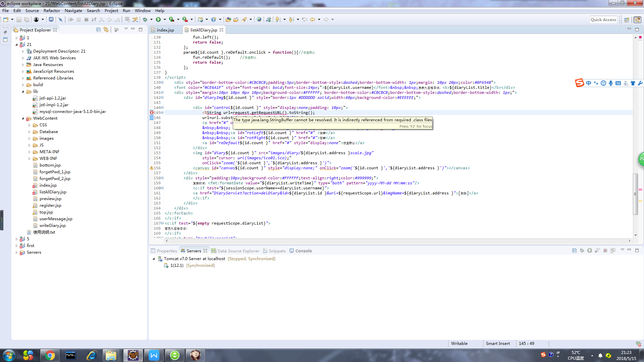The image size is (644, 362).
Task: Click the Save All toolbar icon
Action: (26, 19)
